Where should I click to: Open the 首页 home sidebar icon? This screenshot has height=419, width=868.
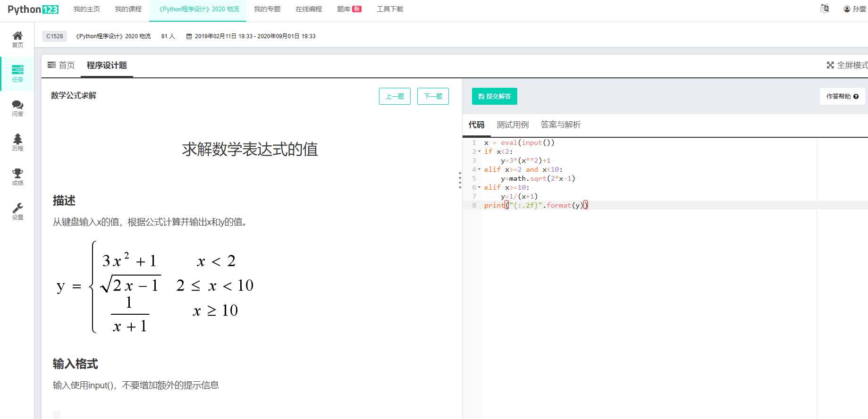coord(17,40)
